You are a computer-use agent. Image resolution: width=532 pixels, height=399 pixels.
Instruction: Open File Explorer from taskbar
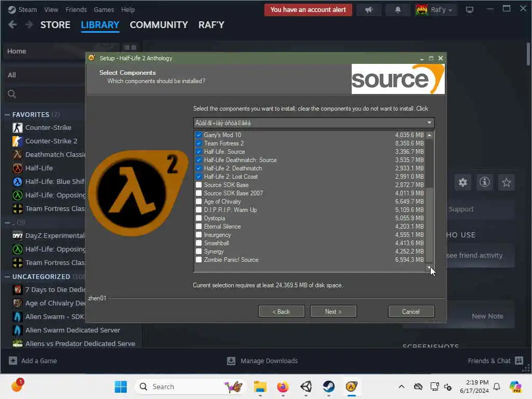tap(260, 387)
